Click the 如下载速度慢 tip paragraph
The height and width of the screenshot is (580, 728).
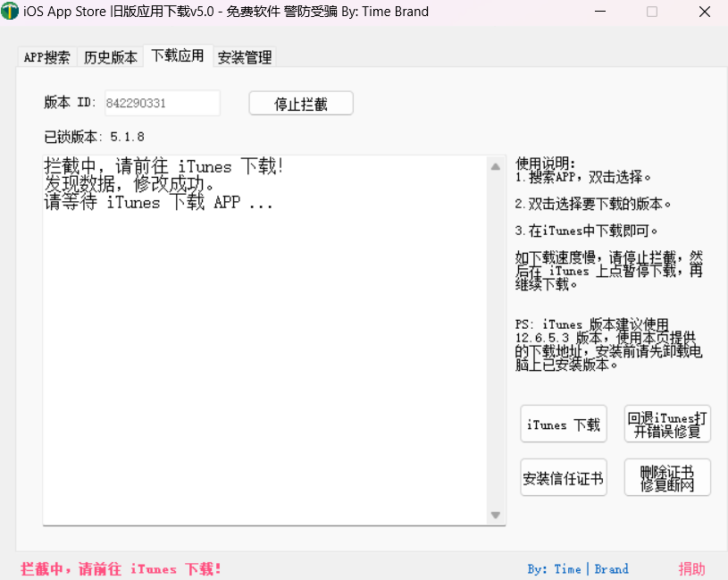pyautogui.click(x=608, y=271)
